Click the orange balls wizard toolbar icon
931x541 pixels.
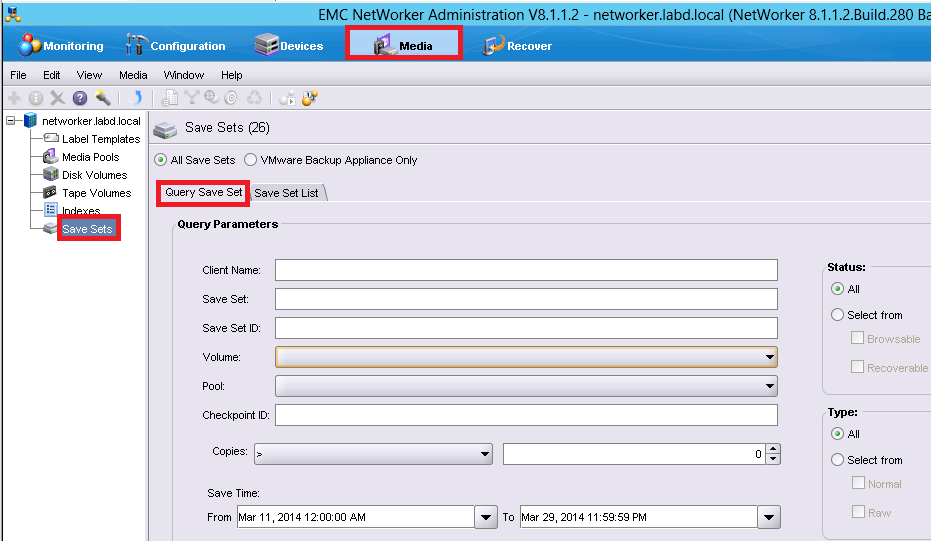(310, 98)
